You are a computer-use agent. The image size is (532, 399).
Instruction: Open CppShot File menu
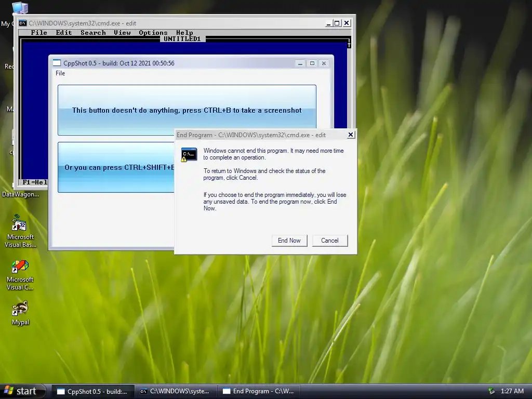click(x=60, y=73)
